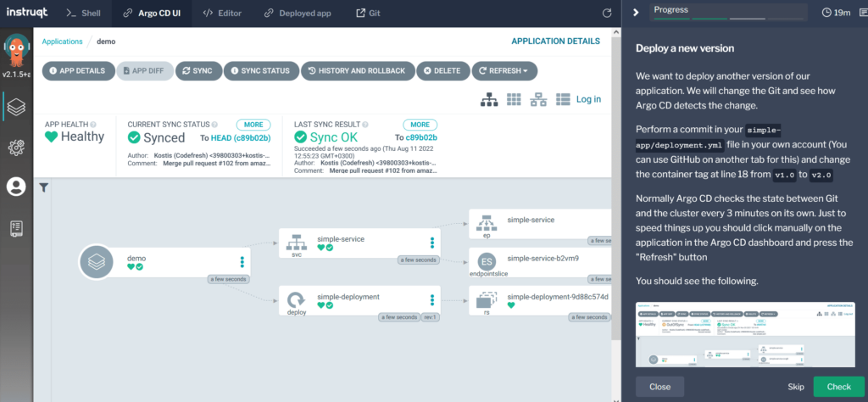Collapse the instructions side panel arrow
This screenshot has width=868, height=402.
point(636,12)
